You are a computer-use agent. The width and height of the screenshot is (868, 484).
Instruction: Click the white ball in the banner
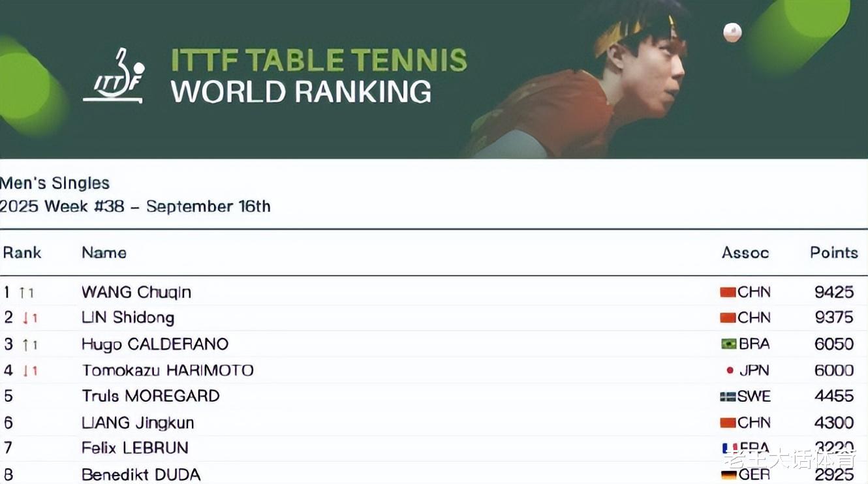pos(732,32)
